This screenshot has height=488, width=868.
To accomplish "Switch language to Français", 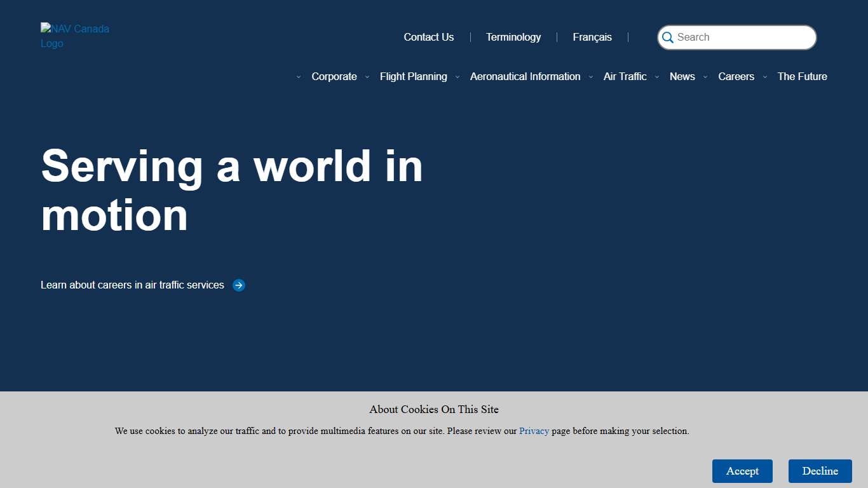I will pyautogui.click(x=592, y=37).
